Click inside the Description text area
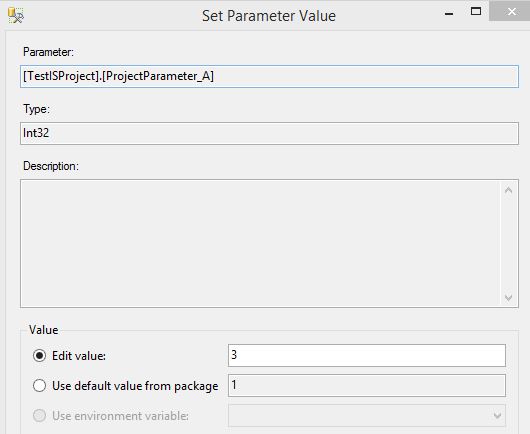This screenshot has height=434, width=530. pyautogui.click(x=260, y=243)
